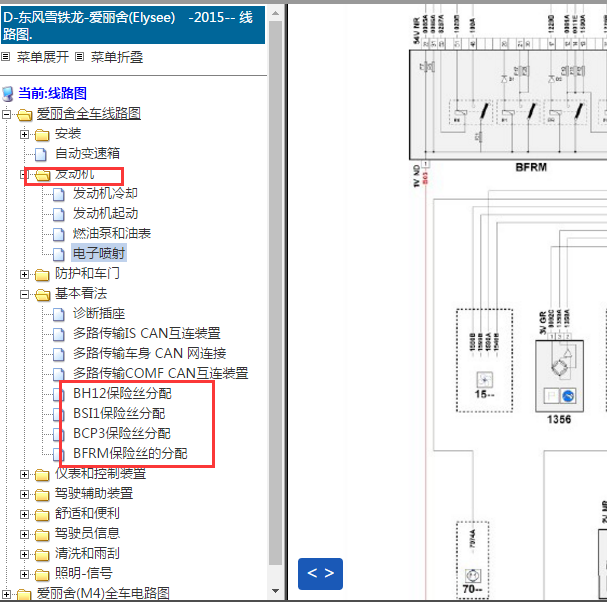Viewport: 607px width, 602px height.
Task: Click the 安装 folder icon
Action: tap(42, 135)
